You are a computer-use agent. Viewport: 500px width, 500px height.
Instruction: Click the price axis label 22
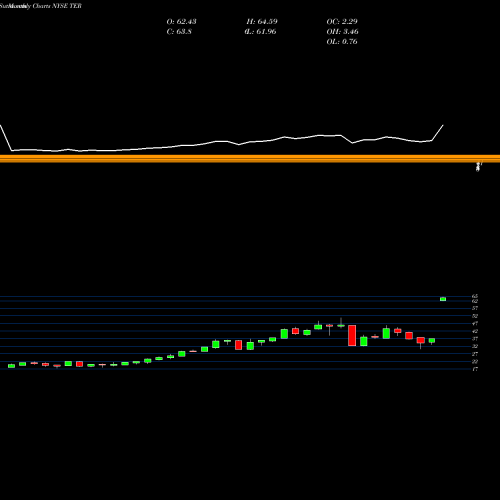pos(475,361)
